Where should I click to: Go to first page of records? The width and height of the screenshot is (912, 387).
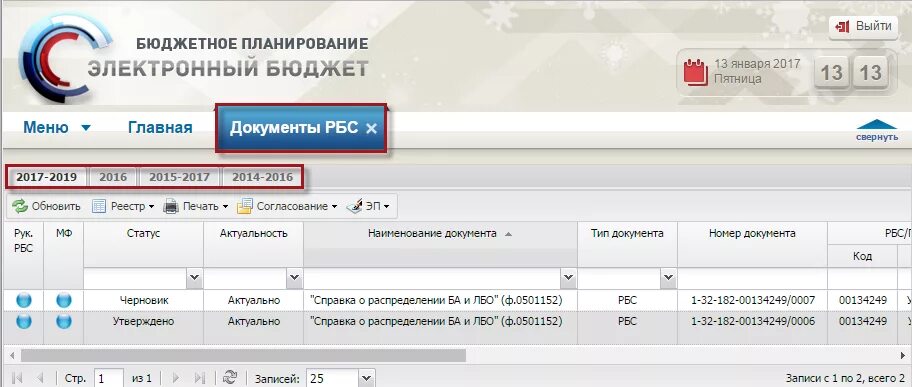(17, 378)
